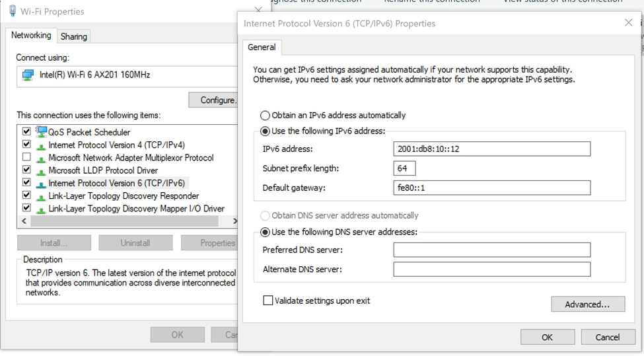
Task: Switch to the Sharing tab
Action: pyautogui.click(x=74, y=36)
